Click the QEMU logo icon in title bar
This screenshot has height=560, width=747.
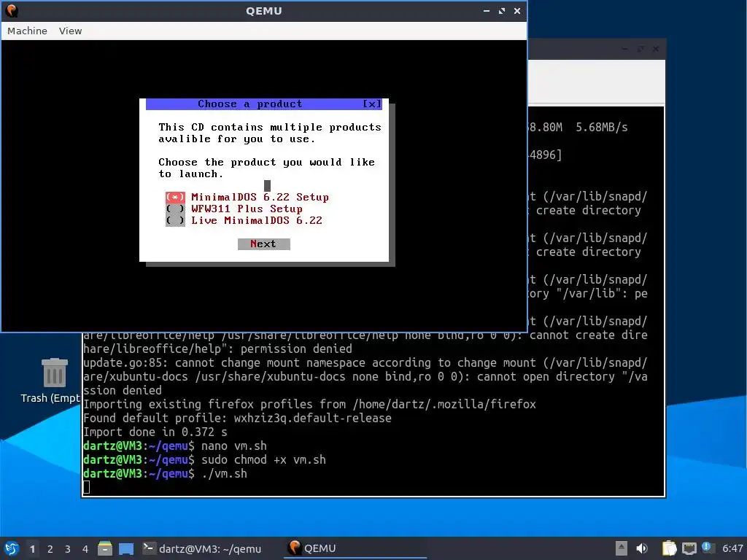point(11,10)
